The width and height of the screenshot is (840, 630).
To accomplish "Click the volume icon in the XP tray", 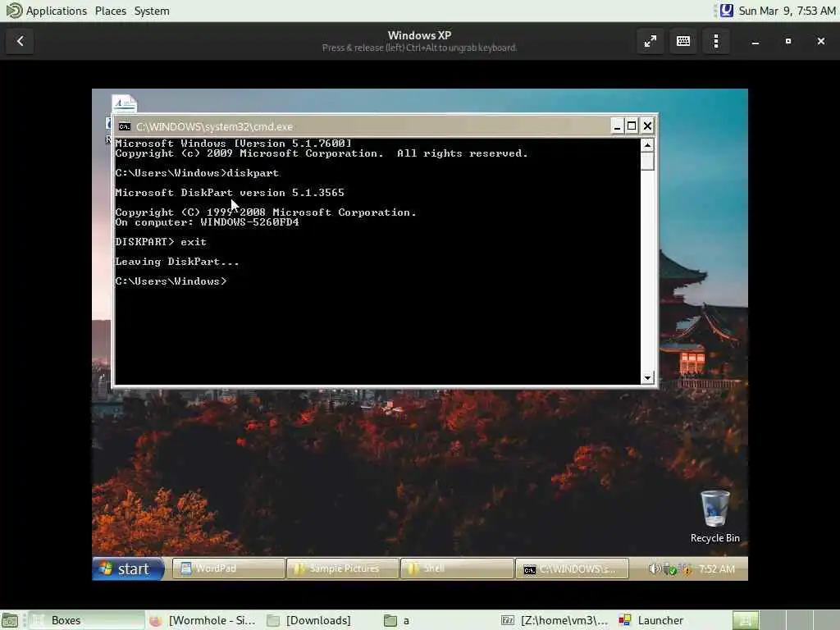I will 654,569.
